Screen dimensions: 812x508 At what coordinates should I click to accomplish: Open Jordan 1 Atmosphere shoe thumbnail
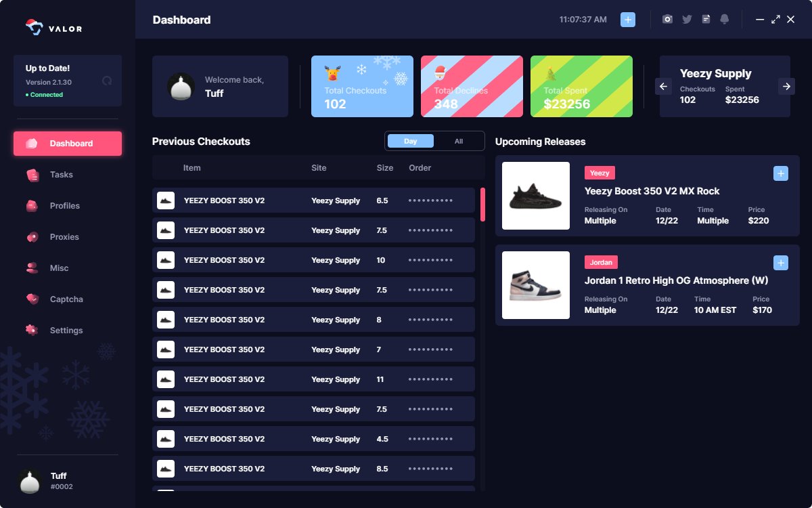tap(536, 285)
